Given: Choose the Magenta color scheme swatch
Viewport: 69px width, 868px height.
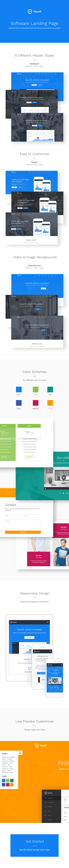Looking at the screenshot, I should point(36,403).
